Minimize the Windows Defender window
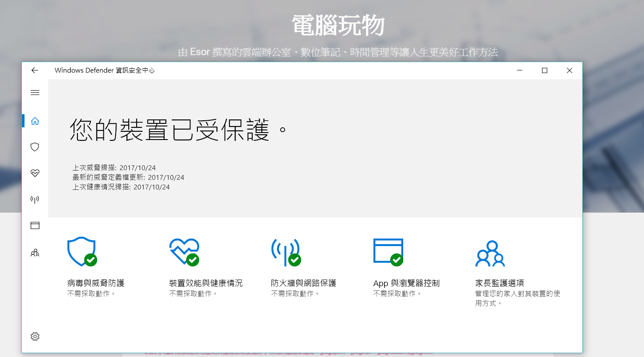The width and height of the screenshot is (644, 357). [x=520, y=70]
